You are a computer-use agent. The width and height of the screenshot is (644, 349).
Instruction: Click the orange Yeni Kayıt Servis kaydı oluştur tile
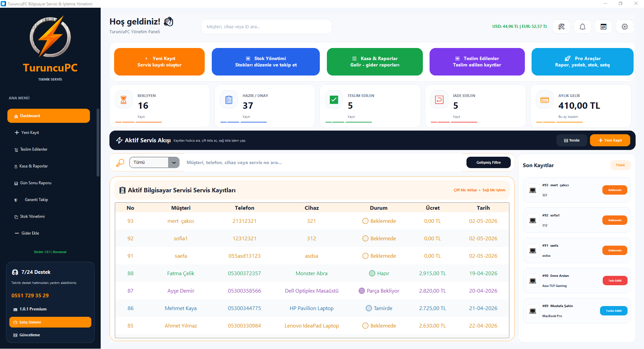159,62
